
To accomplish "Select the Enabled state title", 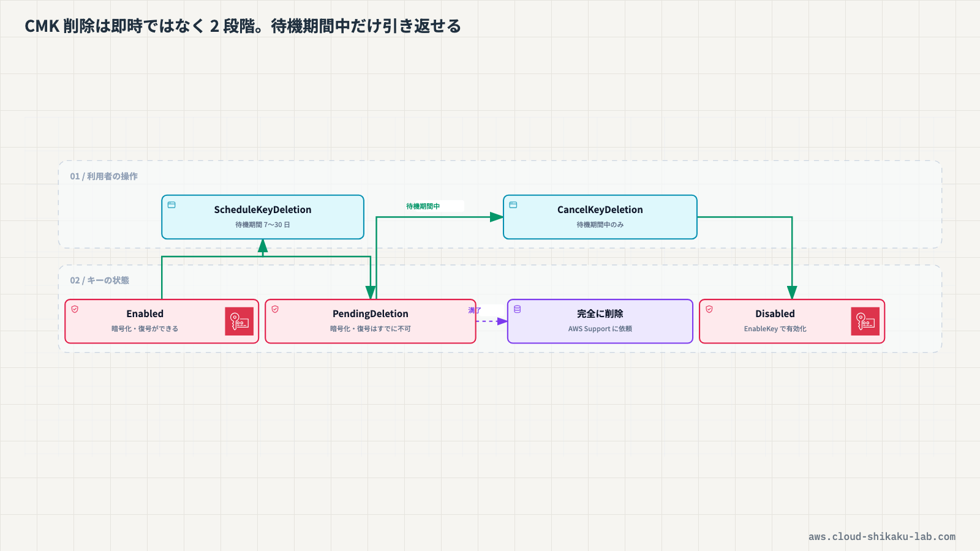I will click(145, 313).
